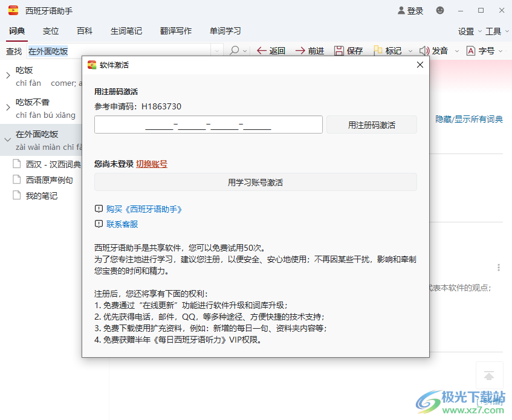Select the 西汉 - 汉西词典 tree item
Viewport: 512px width, 420px height.
tap(53, 164)
